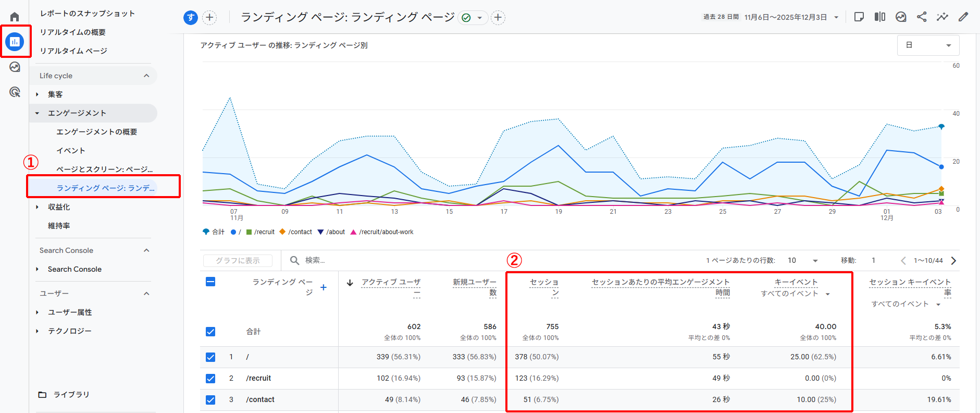Expand the ユーザー属性 tree item
This screenshot has height=413, width=980.
pyautogui.click(x=37, y=312)
